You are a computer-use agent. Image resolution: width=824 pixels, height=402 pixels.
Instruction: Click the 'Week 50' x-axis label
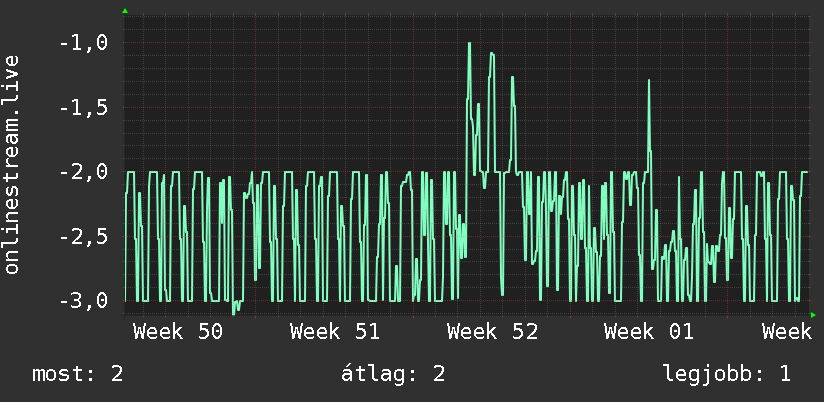[x=178, y=332]
